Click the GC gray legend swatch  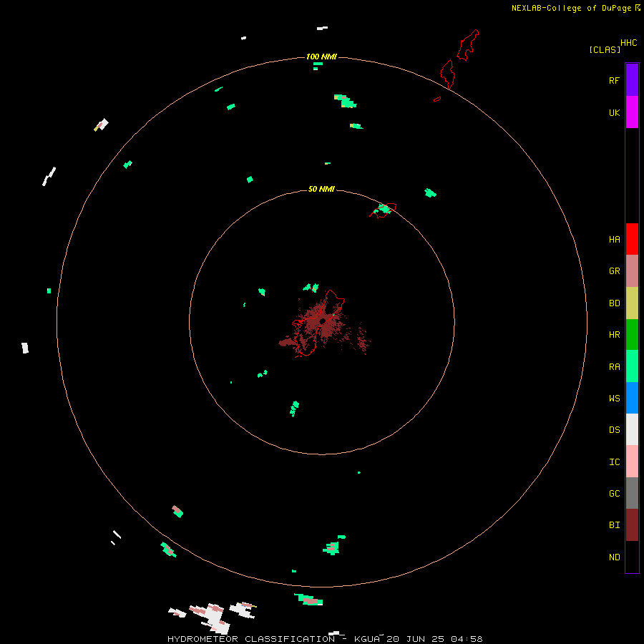pos(632,493)
